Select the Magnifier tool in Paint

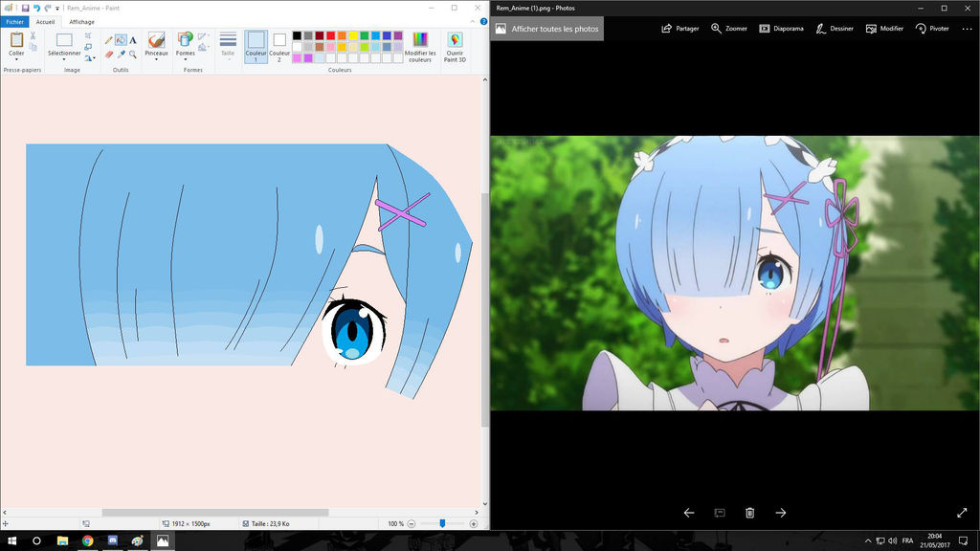click(132, 55)
